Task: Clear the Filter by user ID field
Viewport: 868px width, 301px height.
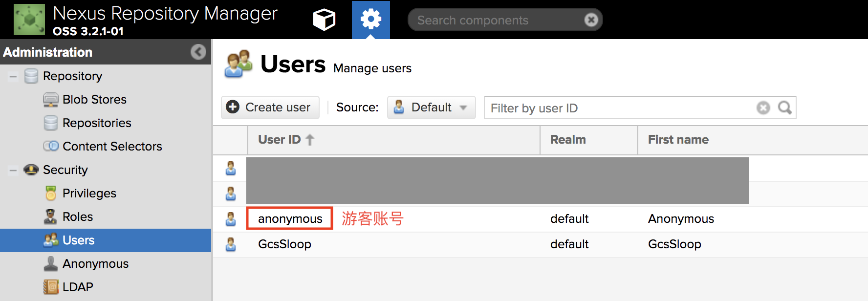Action: click(x=763, y=107)
